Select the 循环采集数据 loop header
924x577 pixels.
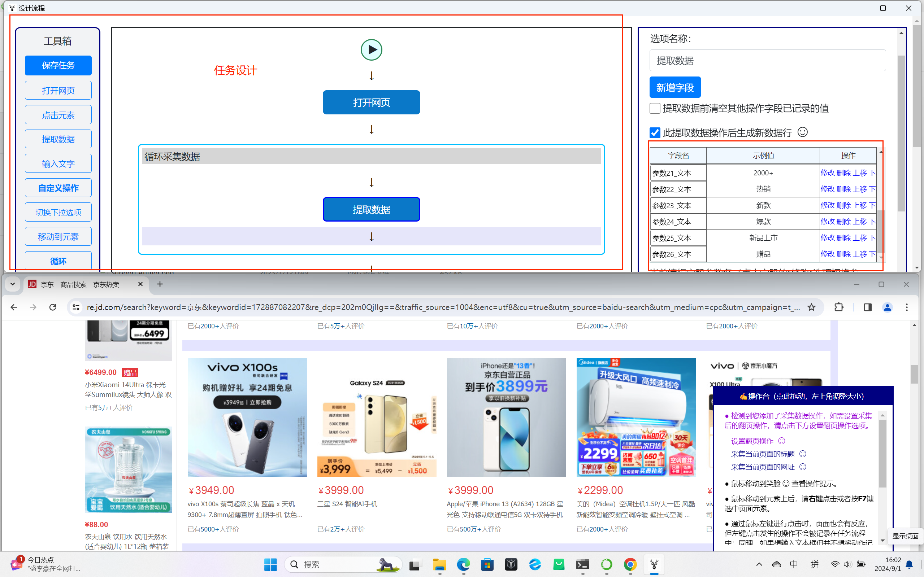click(371, 157)
